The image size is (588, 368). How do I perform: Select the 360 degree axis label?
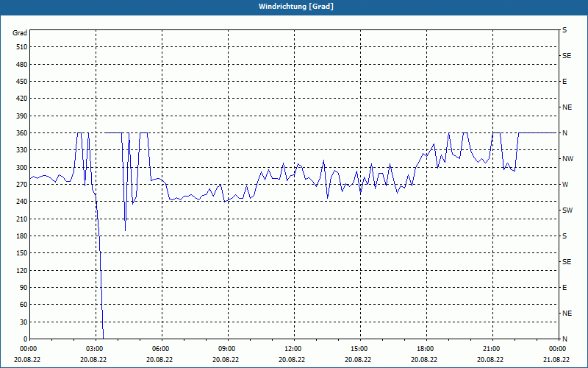click(x=22, y=133)
